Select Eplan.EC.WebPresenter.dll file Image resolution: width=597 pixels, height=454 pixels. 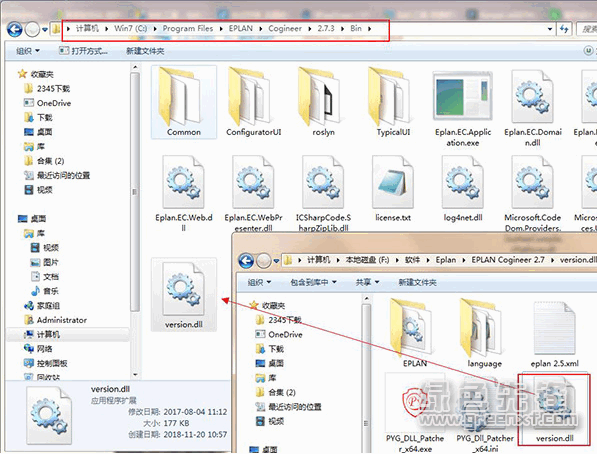[254, 193]
